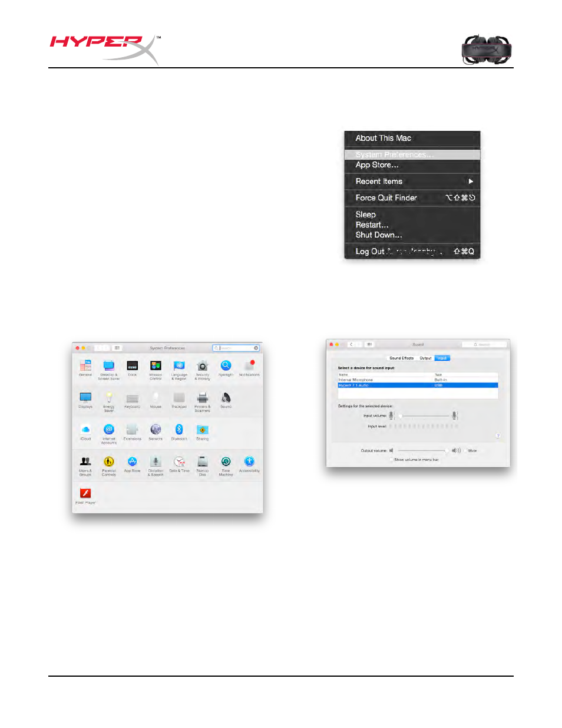
Task: Open the Spotlight preferences pane
Action: (x=226, y=368)
